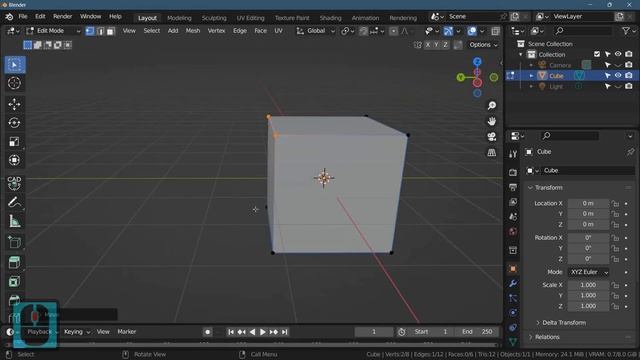This screenshot has height=360, width=640.
Task: Select the Rotate tool
Action: [14, 122]
